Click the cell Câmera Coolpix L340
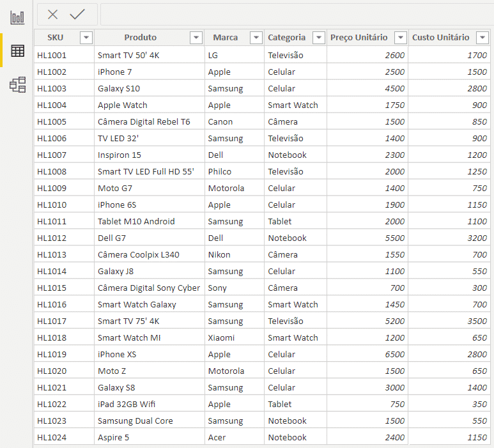494x448 pixels. point(150,255)
